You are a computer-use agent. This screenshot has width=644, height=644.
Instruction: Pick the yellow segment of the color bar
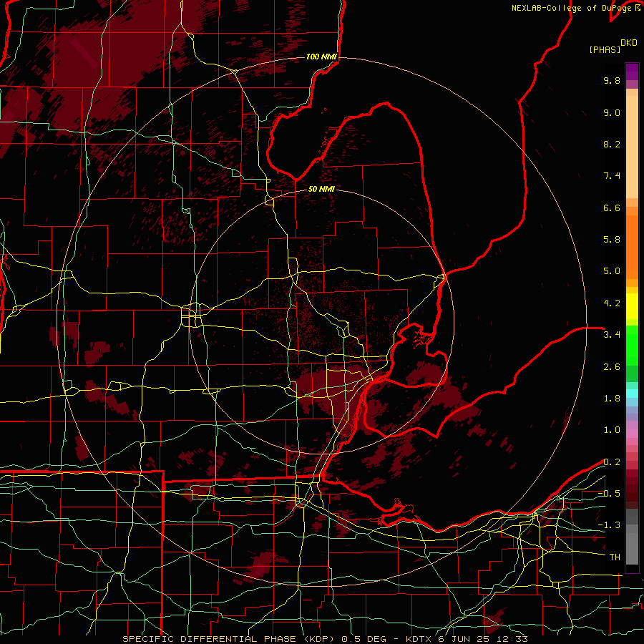point(632,306)
